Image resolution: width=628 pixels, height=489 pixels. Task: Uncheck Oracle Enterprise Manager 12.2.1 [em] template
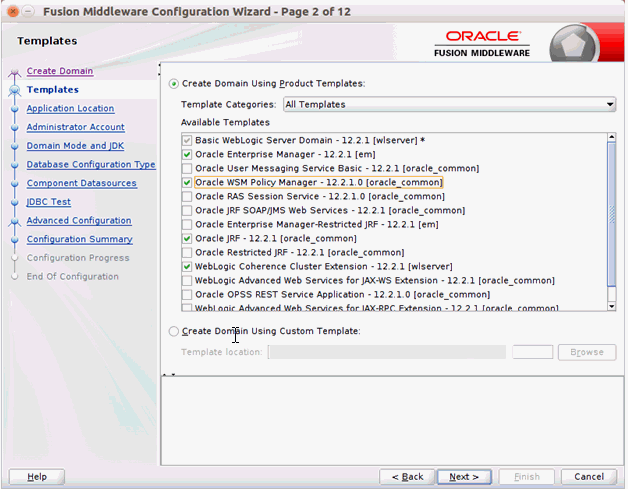coord(187,155)
